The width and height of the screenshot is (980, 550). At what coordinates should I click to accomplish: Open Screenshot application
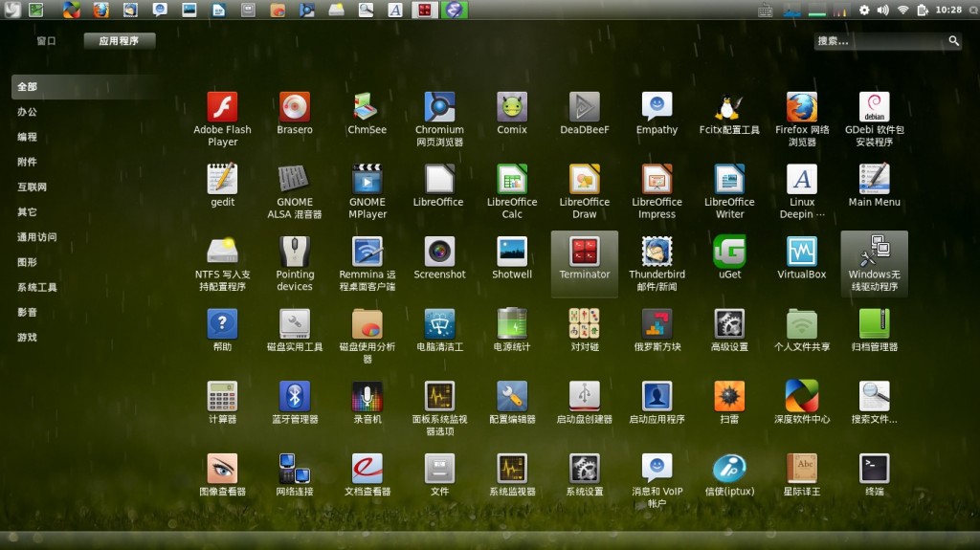coord(439,258)
